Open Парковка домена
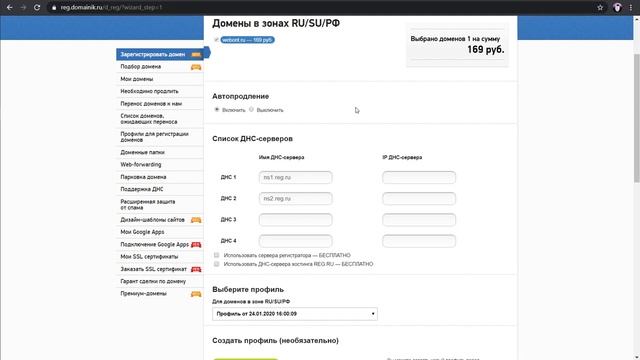 click(x=143, y=177)
